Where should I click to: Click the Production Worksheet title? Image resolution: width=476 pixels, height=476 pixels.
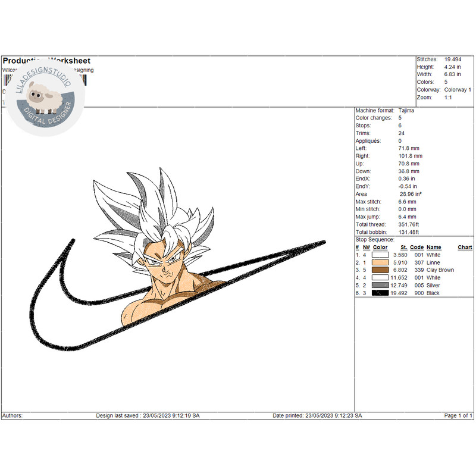pos(46,61)
